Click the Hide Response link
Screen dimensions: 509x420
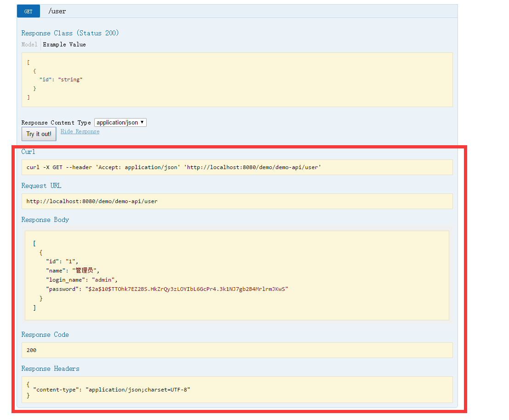(x=80, y=131)
